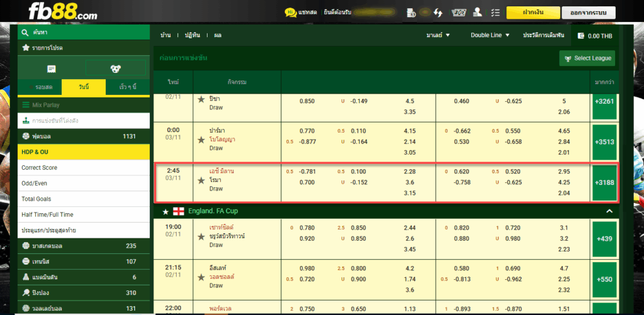This screenshot has width=644, height=315.
Task: Click the ping pong paddle icon
Action: [26, 293]
